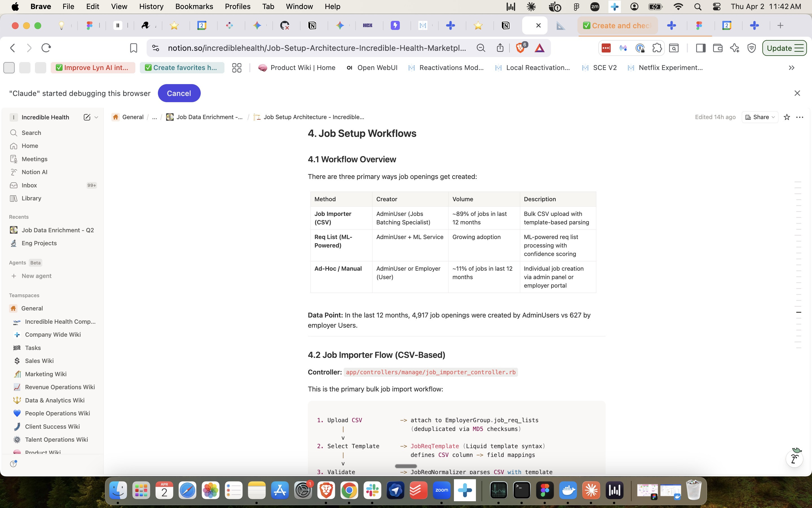This screenshot has height=508, width=812.
Task: Bookmark this page with the bookmark icon
Action: [x=133, y=48]
